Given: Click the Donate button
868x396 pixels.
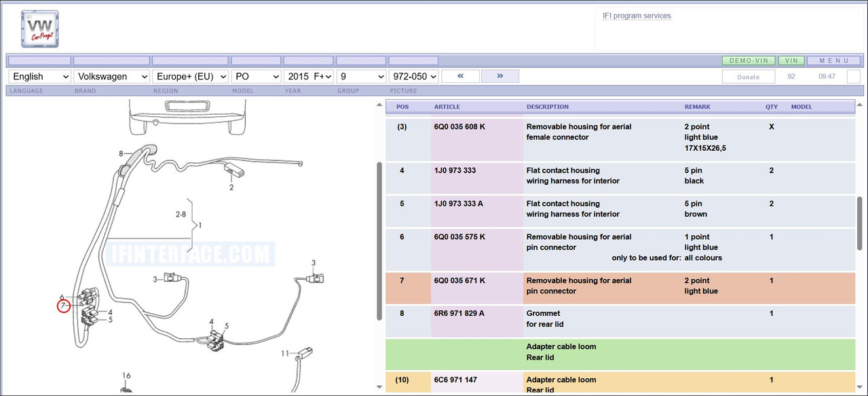Looking at the screenshot, I should coord(749,77).
